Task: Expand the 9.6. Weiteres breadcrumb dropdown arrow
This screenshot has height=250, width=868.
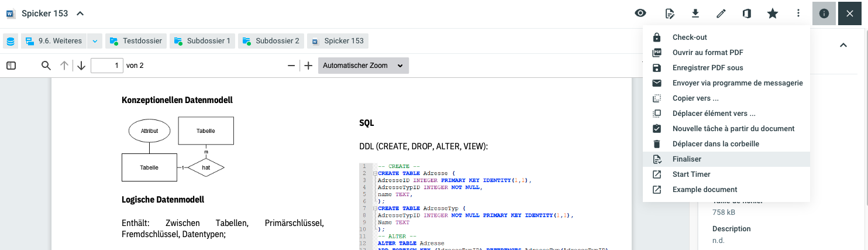Action: click(95, 41)
